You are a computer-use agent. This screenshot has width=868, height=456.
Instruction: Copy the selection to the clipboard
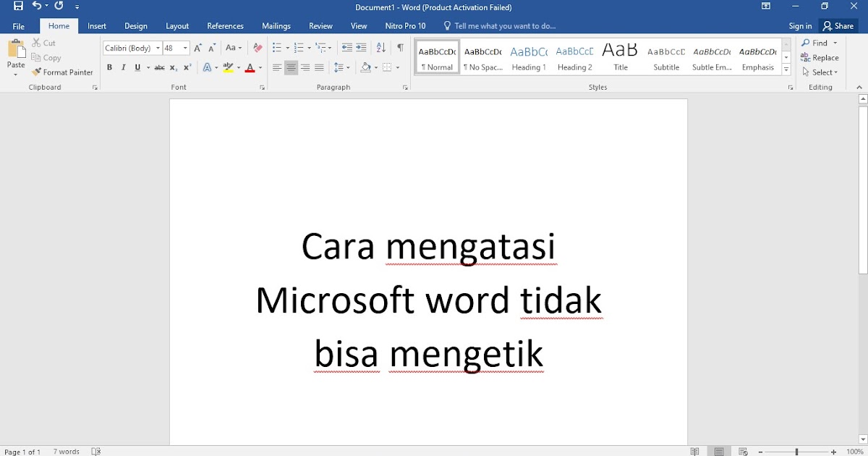click(46, 57)
